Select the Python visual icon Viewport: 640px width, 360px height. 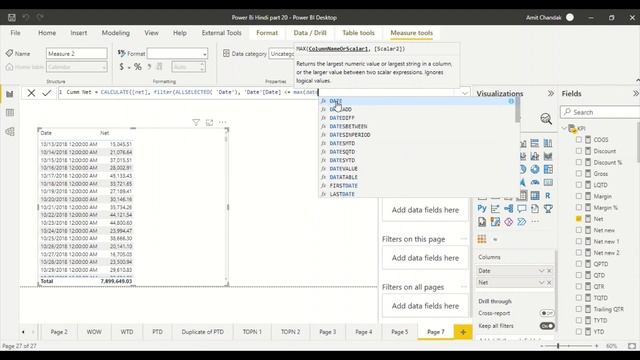click(x=482, y=209)
